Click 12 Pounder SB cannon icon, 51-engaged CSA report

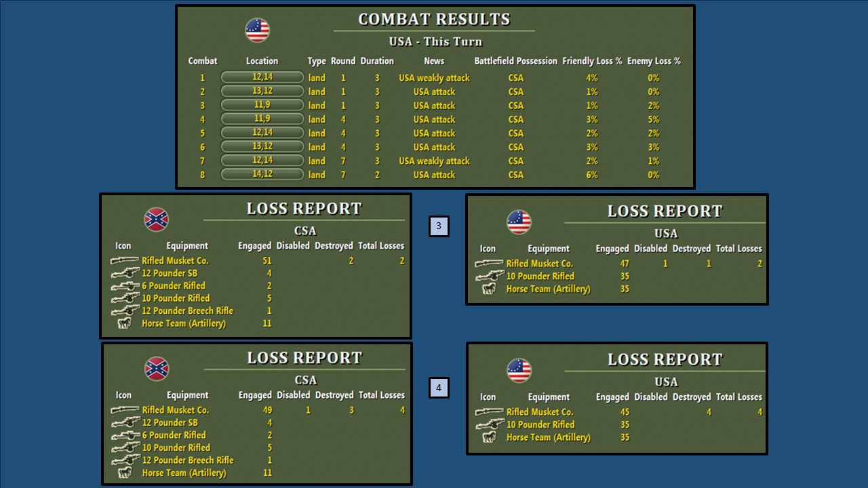point(125,273)
